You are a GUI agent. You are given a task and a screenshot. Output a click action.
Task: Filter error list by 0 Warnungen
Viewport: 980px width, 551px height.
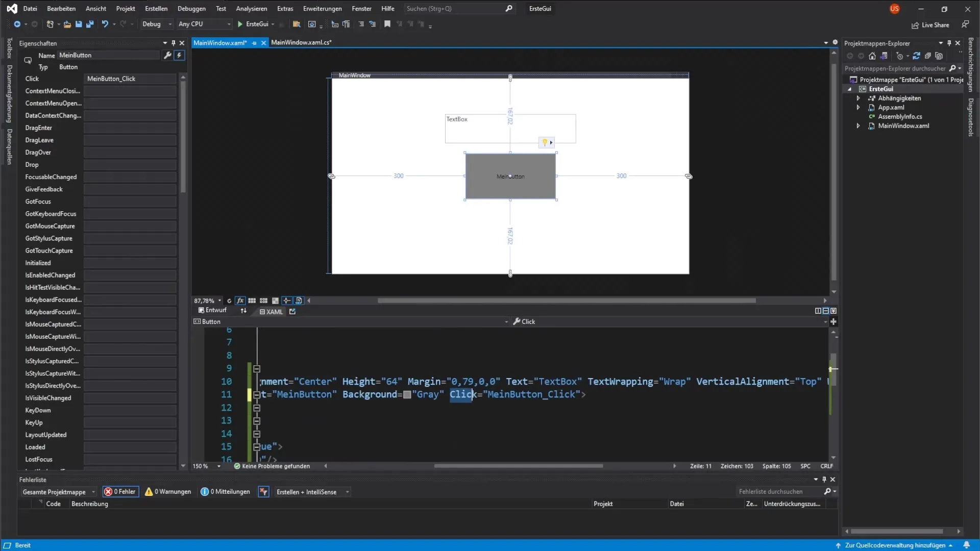point(168,492)
